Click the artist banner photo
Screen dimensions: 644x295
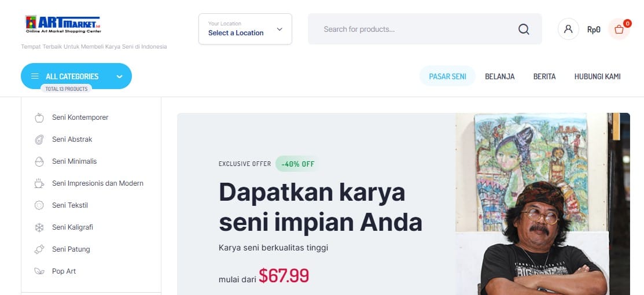[x=542, y=204]
